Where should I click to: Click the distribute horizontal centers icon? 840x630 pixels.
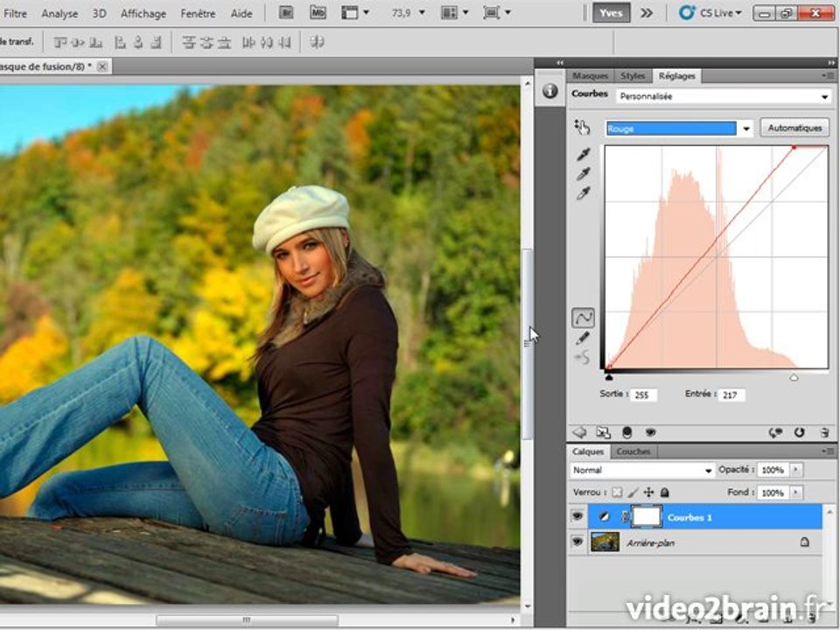click(x=266, y=42)
